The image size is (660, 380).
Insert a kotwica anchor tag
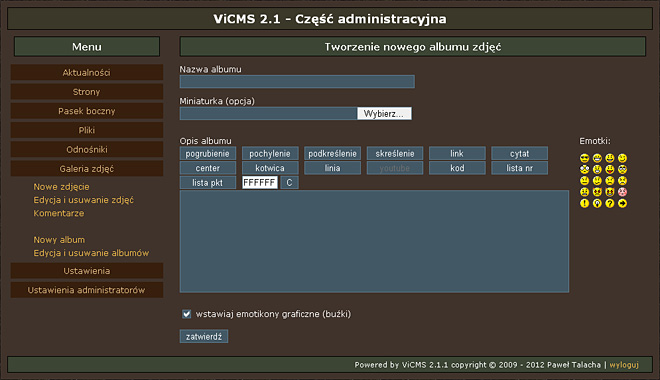[x=270, y=168]
